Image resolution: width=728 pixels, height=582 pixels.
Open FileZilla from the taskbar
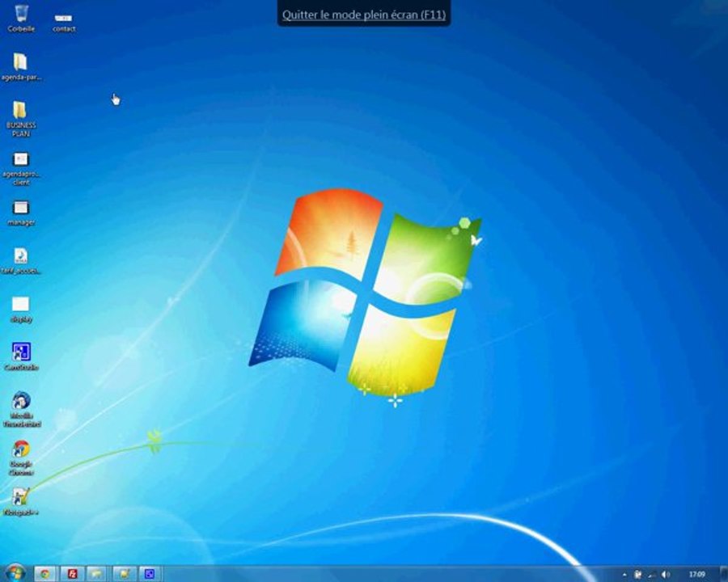(72, 574)
